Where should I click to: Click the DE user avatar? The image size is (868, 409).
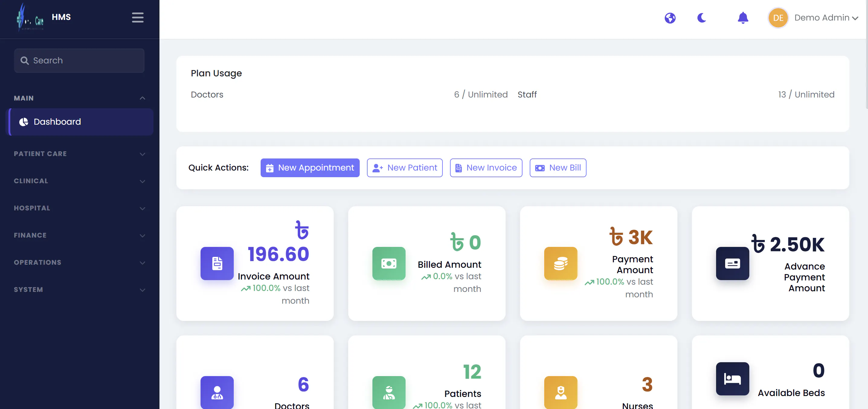pyautogui.click(x=778, y=18)
